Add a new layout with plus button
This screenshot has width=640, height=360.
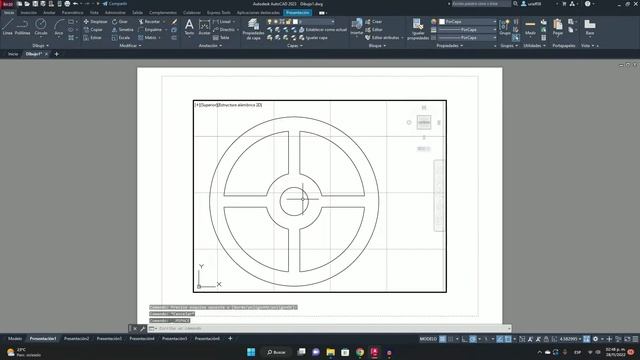tap(230, 339)
